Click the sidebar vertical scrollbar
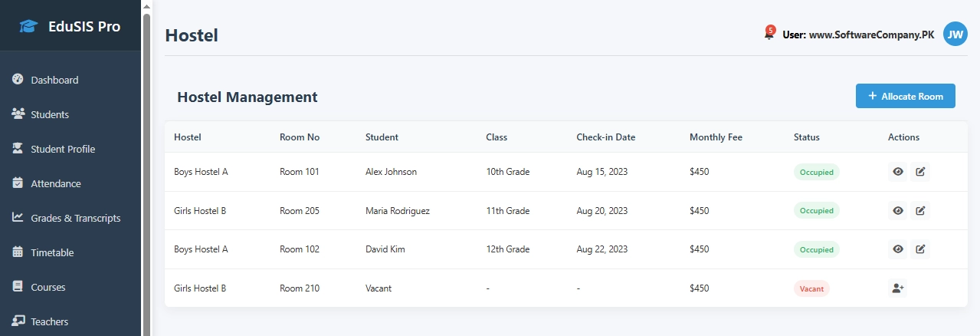The image size is (980, 336). pyautogui.click(x=146, y=153)
